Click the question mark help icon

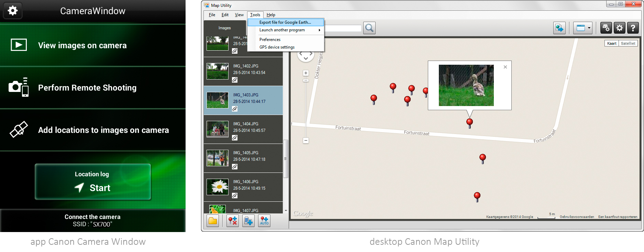coord(633,28)
